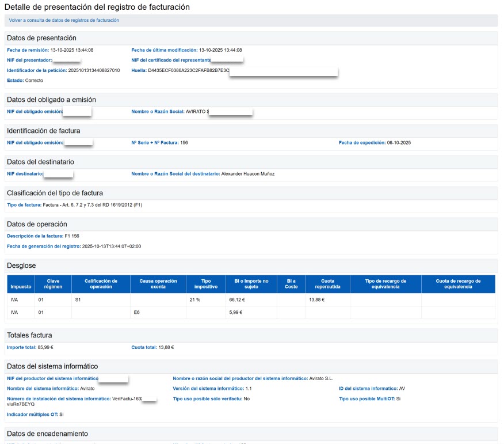This screenshot has width=504, height=444.
Task: Click the E6 exempt cause cell
Action: click(x=136, y=313)
